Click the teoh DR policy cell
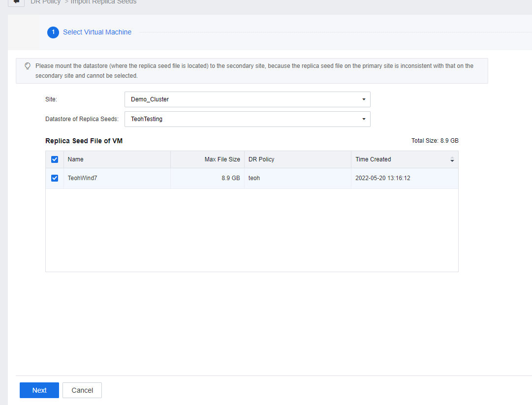 pyautogui.click(x=254, y=178)
